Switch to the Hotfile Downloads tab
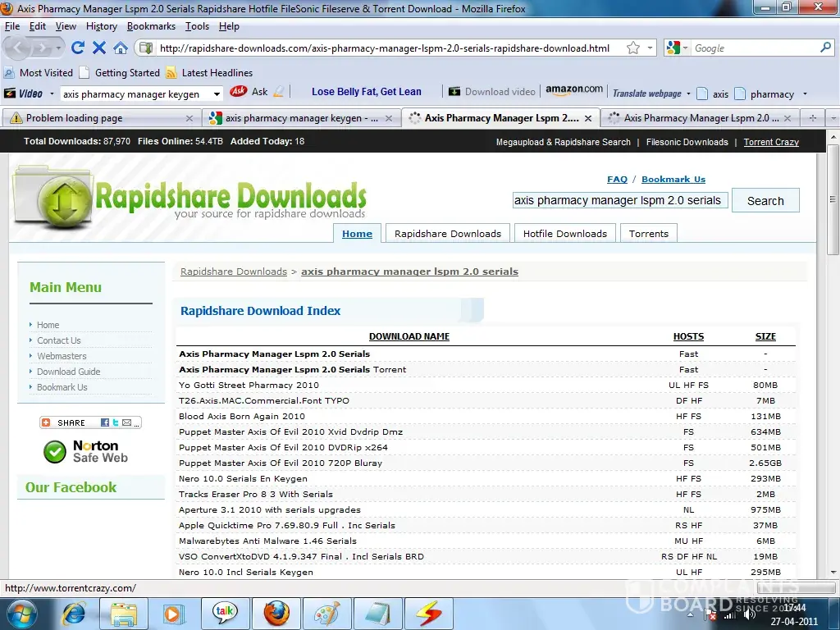Image resolution: width=840 pixels, height=630 pixels. (564, 234)
